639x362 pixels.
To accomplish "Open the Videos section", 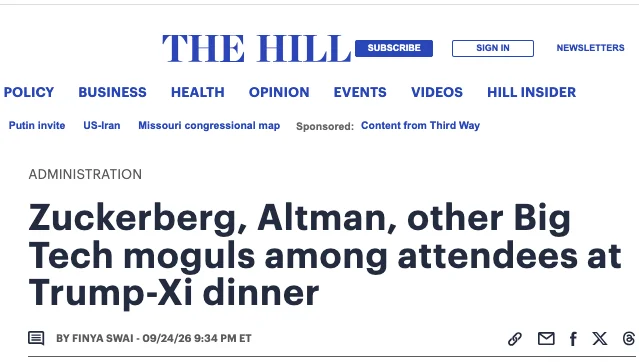I will point(437,92).
